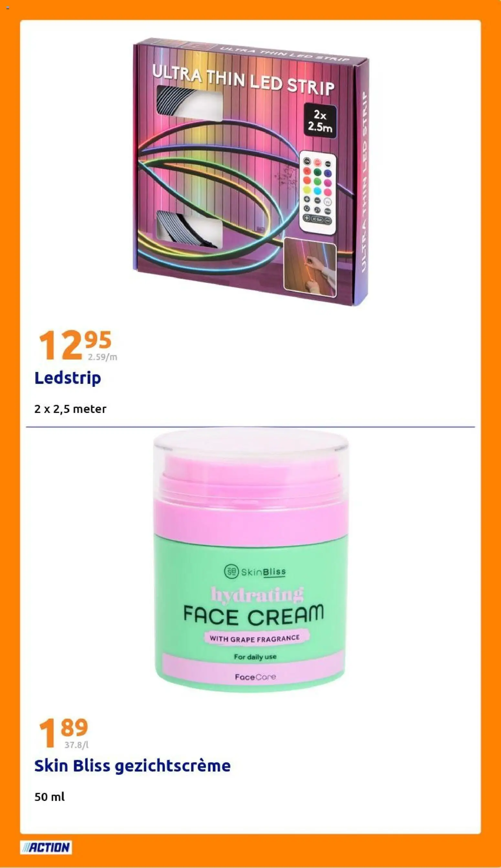Click the '2 x 2,5 meter' description text
Image resolution: width=501 pixels, height=868 pixels.
click(70, 409)
